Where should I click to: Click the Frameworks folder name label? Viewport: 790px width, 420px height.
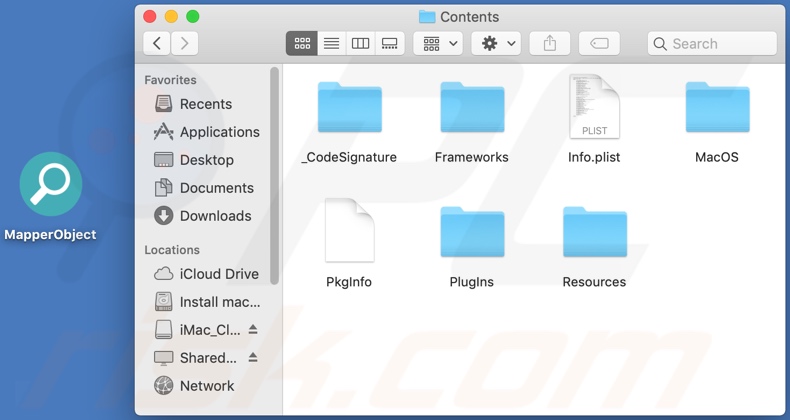coord(472,157)
